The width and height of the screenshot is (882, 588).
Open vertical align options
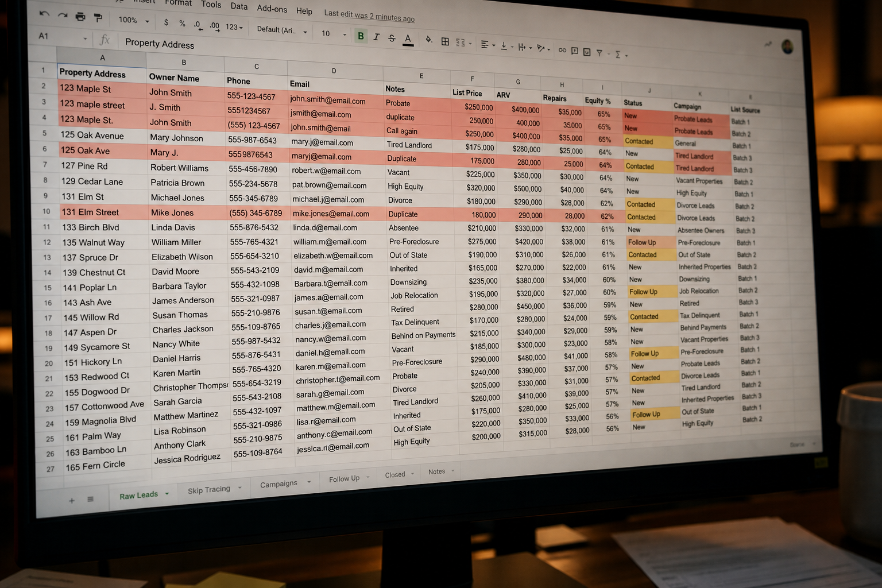506,45
